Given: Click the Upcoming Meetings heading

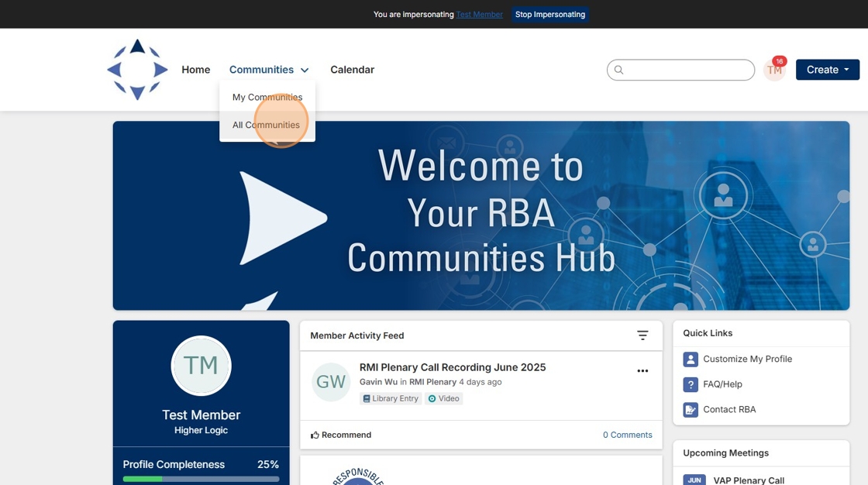Looking at the screenshot, I should point(725,453).
